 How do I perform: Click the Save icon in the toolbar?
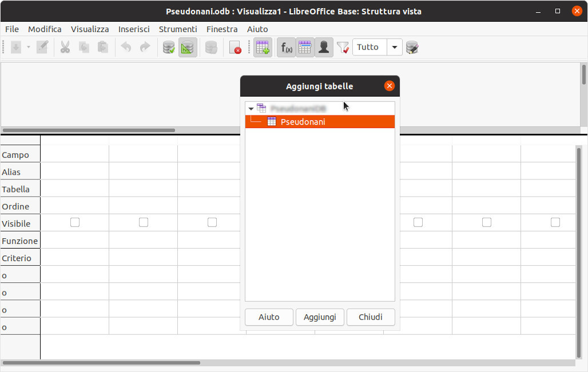pyautogui.click(x=16, y=47)
